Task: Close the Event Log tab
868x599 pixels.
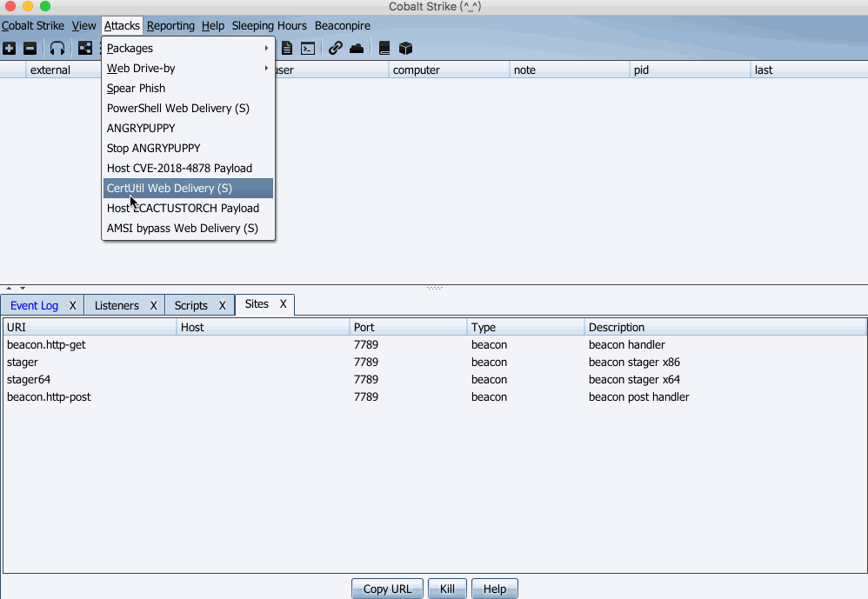Action: click(x=72, y=305)
